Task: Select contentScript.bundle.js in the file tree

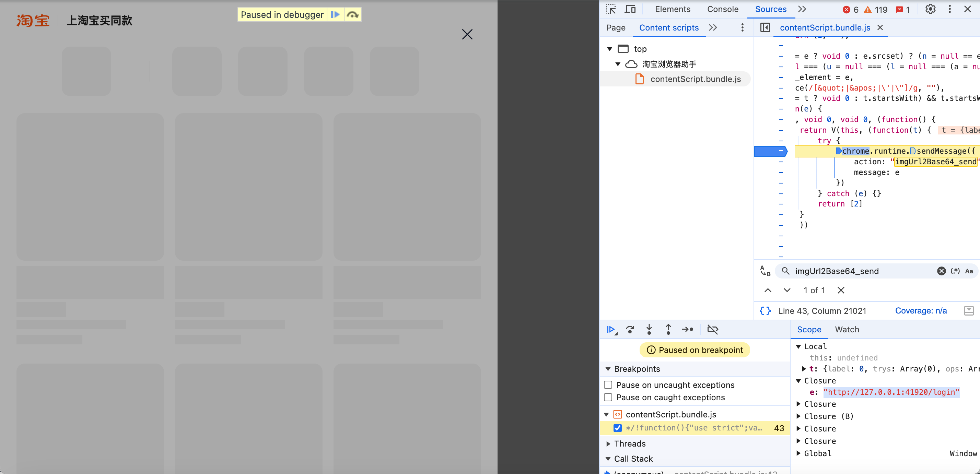Action: coord(696,79)
